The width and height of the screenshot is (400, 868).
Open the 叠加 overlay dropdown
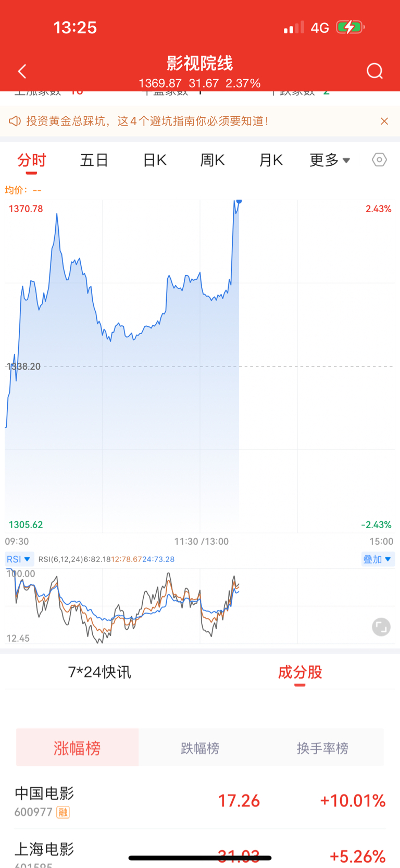pyautogui.click(x=378, y=559)
